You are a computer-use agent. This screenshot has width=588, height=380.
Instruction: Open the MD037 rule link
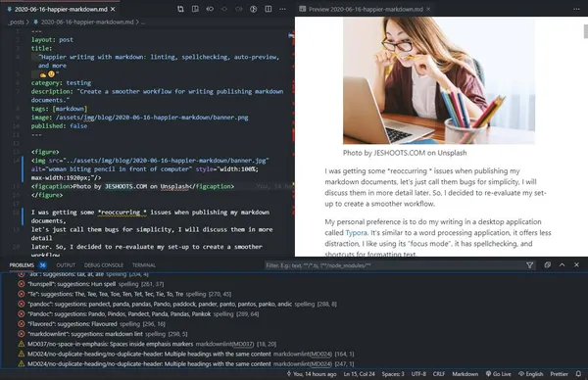pyautogui.click(x=243, y=344)
